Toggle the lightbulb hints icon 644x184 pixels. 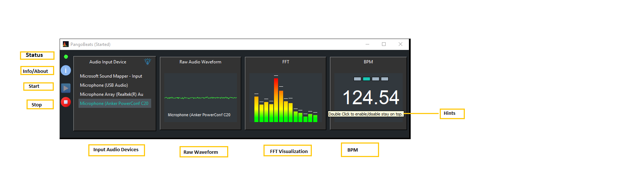pyautogui.click(x=147, y=62)
